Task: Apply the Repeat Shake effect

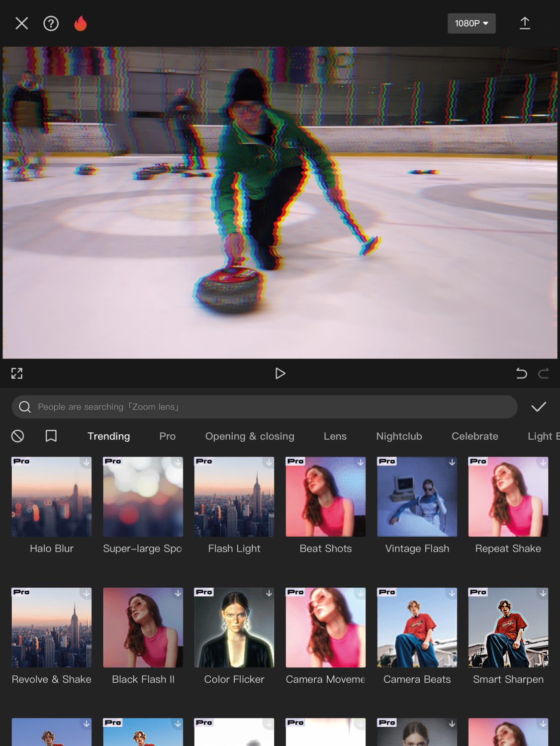Action: (508, 497)
